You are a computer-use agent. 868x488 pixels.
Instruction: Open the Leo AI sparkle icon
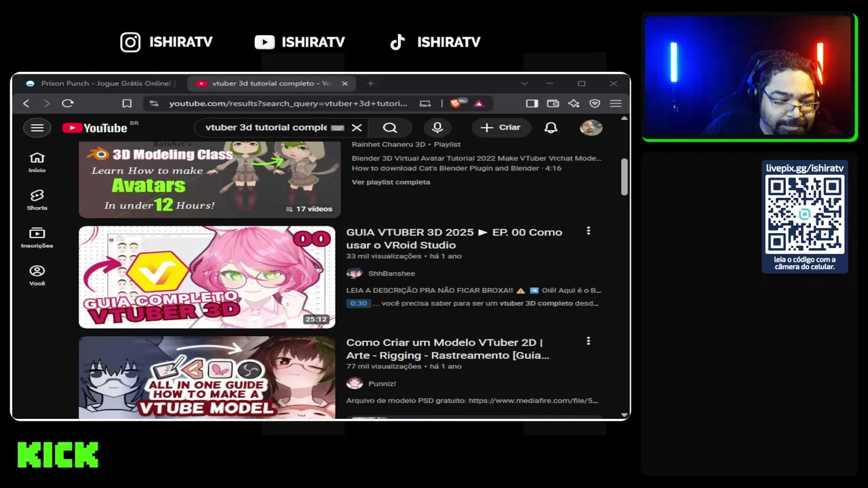point(574,103)
